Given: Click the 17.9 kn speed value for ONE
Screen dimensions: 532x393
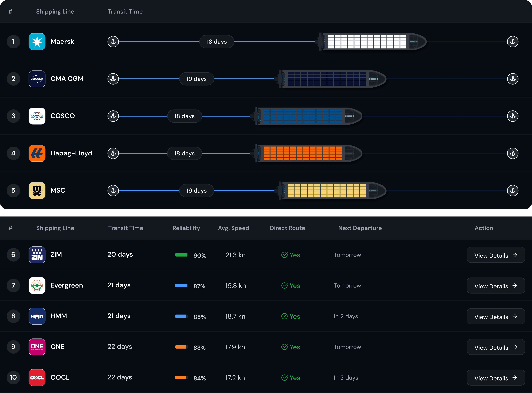Looking at the screenshot, I should click(235, 347).
